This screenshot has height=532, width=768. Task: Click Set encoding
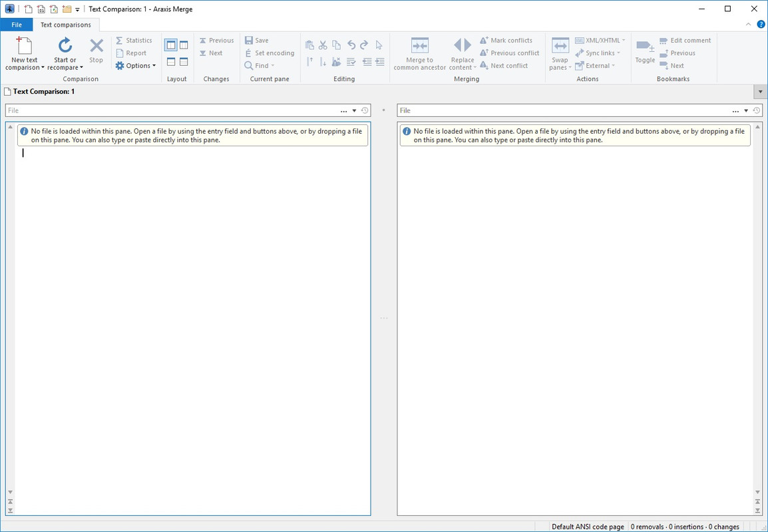tap(270, 53)
